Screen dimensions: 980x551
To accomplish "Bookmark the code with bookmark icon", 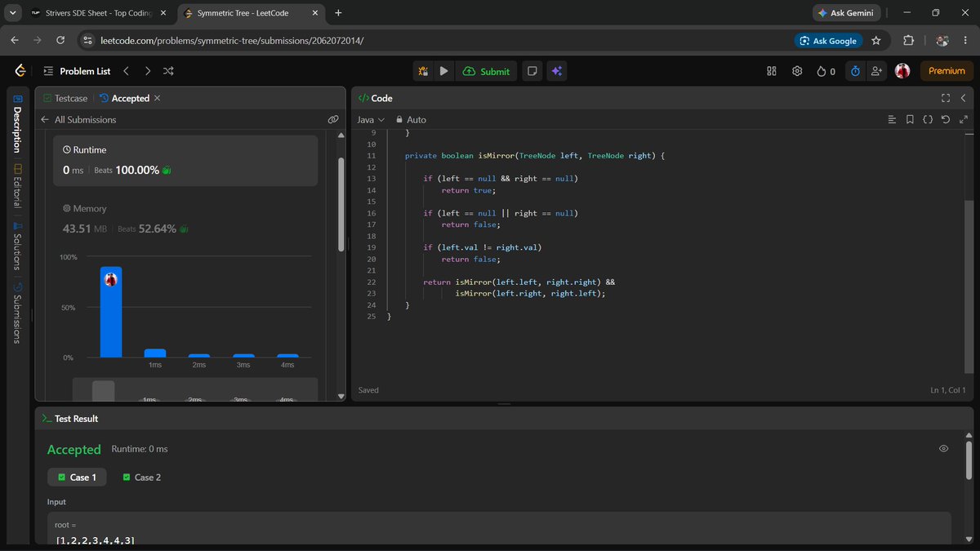I will pos(910,119).
